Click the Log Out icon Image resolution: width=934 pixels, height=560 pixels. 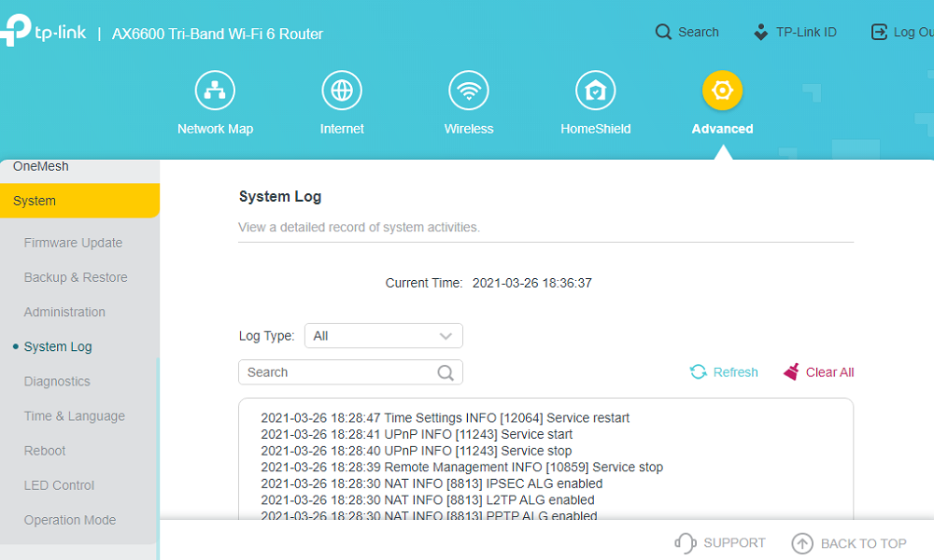tap(879, 32)
